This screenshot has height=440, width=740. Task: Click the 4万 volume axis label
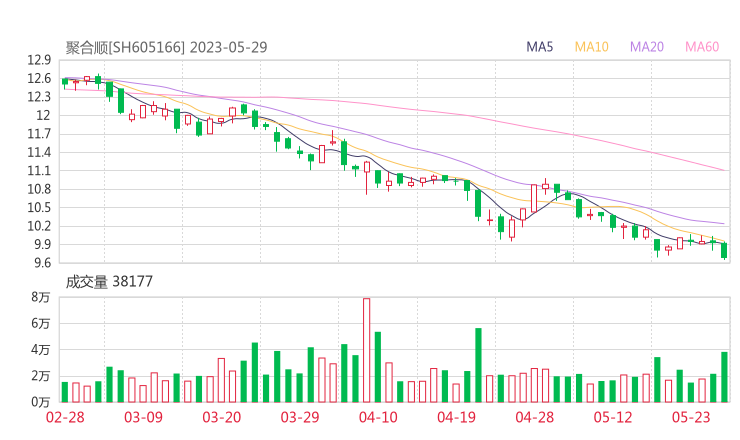41,350
